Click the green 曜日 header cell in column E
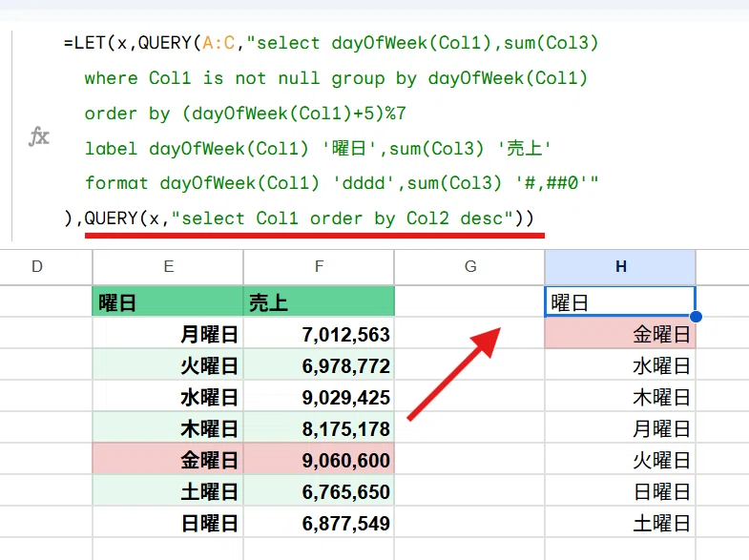Screen dimensions: 749x560 [x=168, y=301]
